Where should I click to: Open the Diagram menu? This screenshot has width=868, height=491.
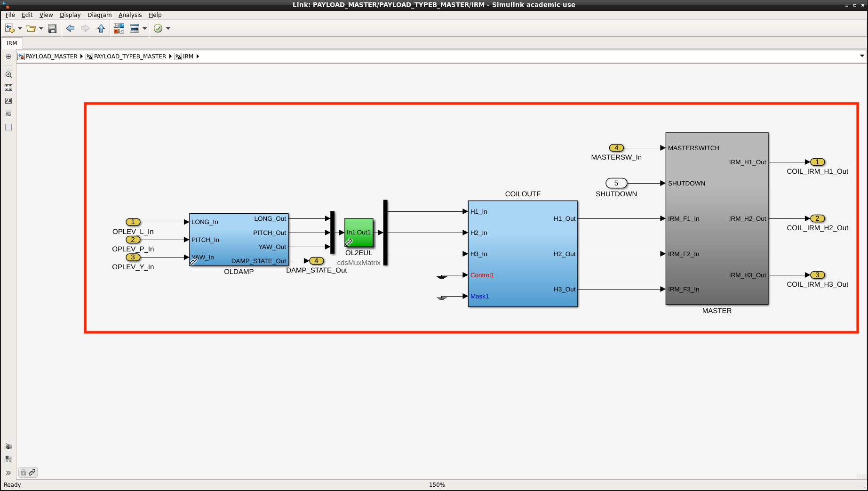(99, 15)
